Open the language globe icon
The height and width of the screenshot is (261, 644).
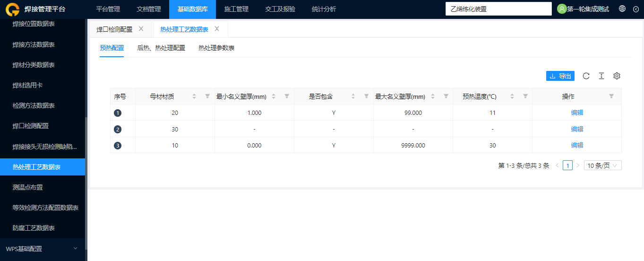(622, 9)
